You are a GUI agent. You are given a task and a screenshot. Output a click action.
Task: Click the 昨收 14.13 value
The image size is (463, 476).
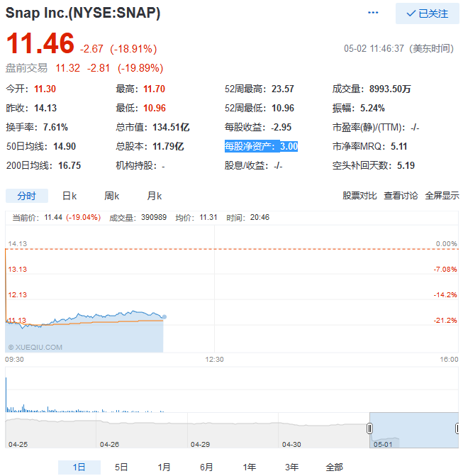point(45,108)
